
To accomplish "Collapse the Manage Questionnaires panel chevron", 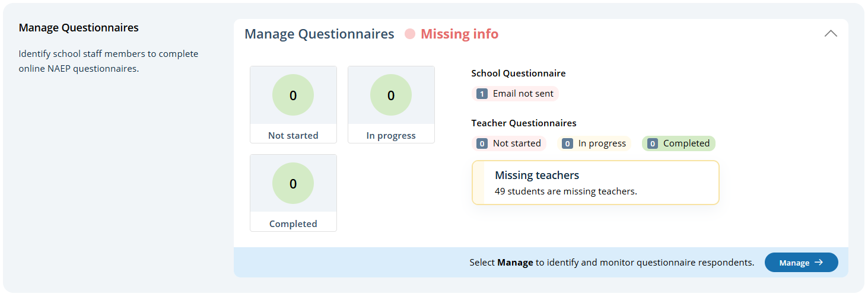I will pos(831,34).
